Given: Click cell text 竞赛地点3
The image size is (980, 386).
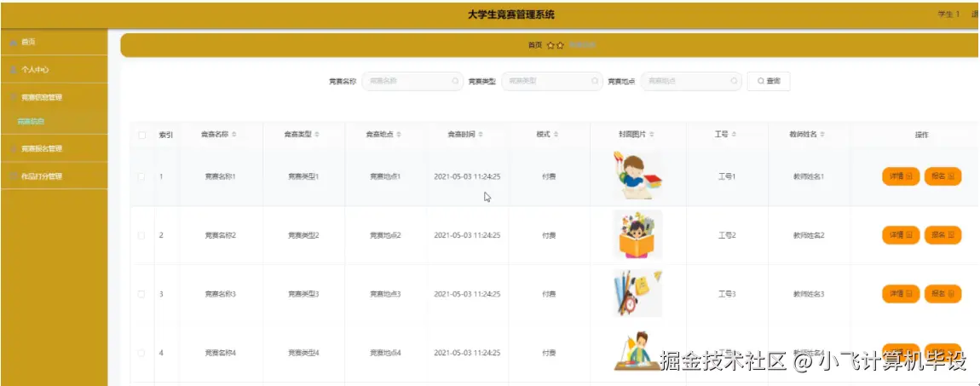Looking at the screenshot, I should coord(385,294).
